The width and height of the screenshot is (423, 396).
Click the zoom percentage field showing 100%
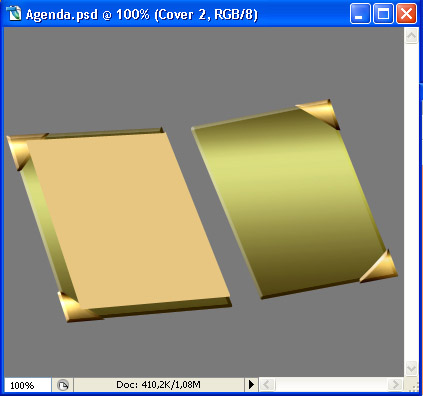pyautogui.click(x=28, y=385)
